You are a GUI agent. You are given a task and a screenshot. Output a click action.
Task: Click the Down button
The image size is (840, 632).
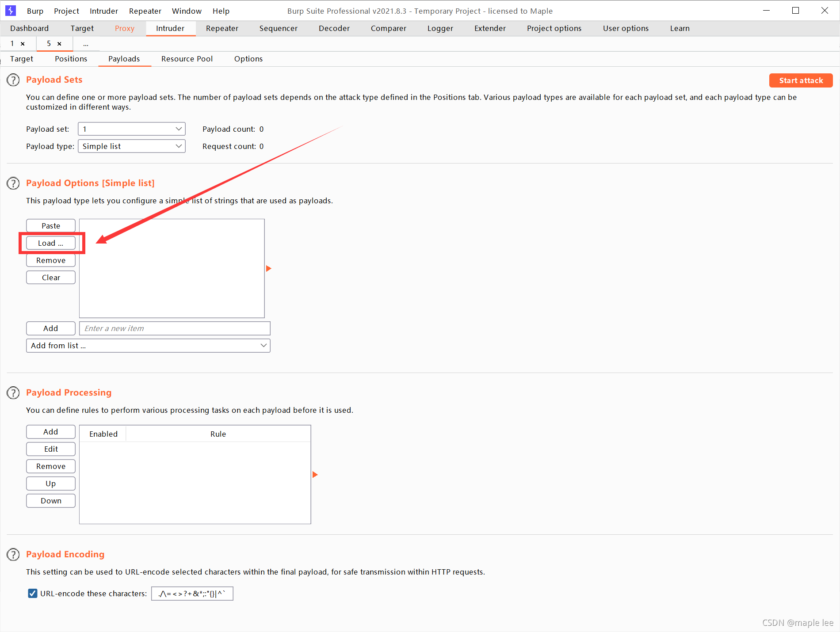[51, 501]
